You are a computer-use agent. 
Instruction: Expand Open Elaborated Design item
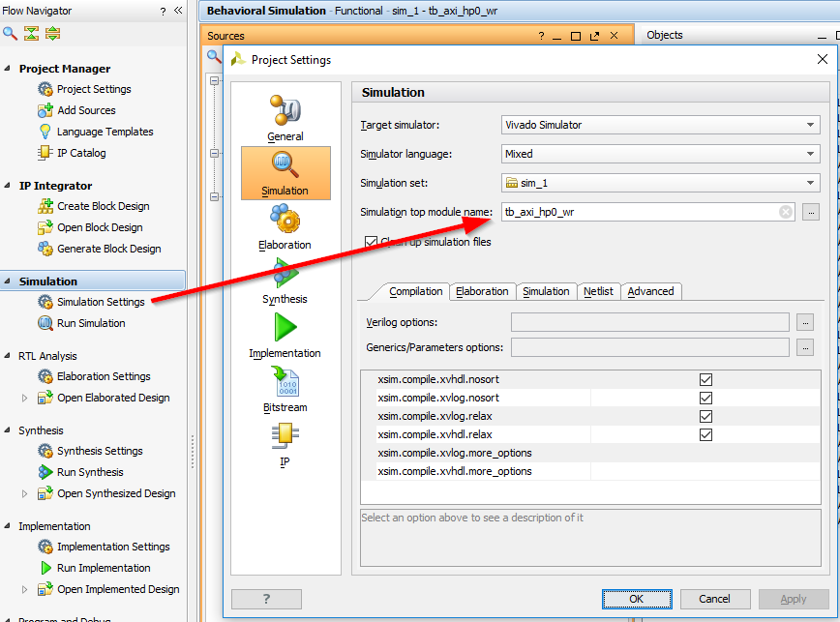24,398
